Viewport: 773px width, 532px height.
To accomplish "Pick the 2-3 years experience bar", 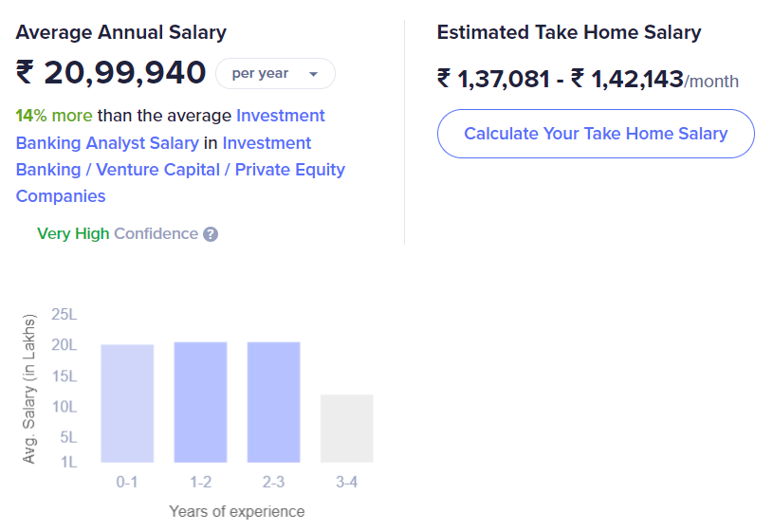I will point(274,402).
